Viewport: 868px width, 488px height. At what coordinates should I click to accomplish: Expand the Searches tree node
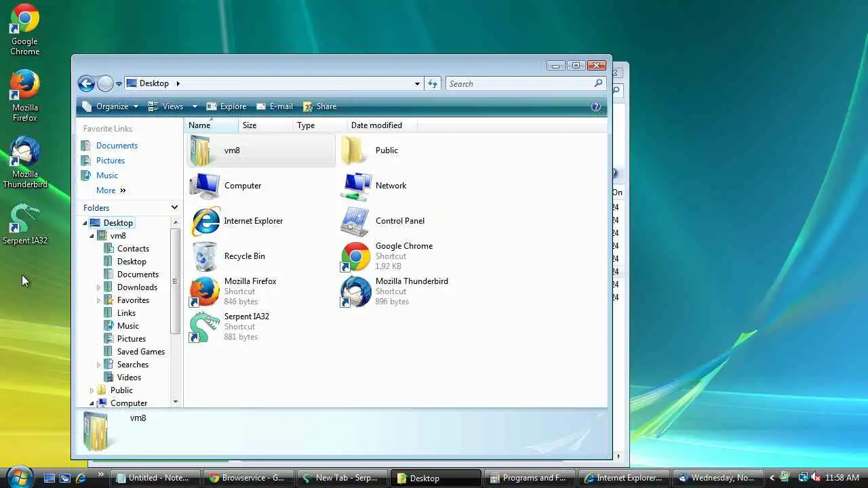pyautogui.click(x=98, y=365)
